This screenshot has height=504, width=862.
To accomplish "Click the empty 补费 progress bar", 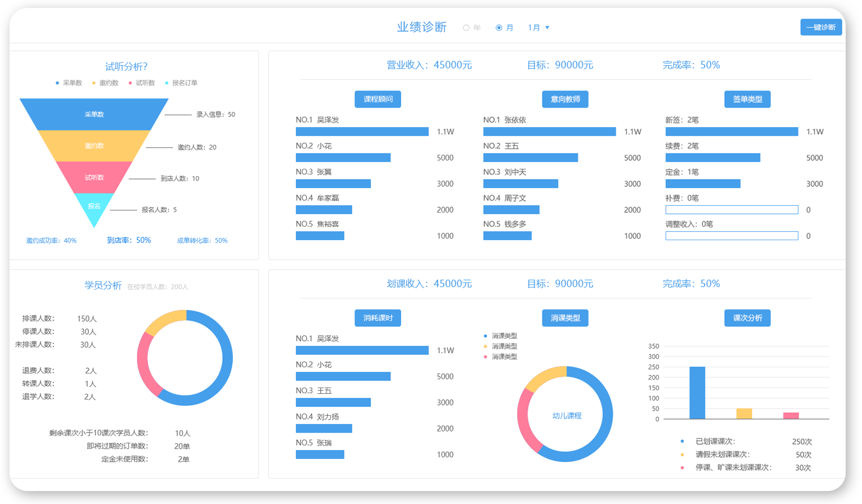I will coord(731,210).
